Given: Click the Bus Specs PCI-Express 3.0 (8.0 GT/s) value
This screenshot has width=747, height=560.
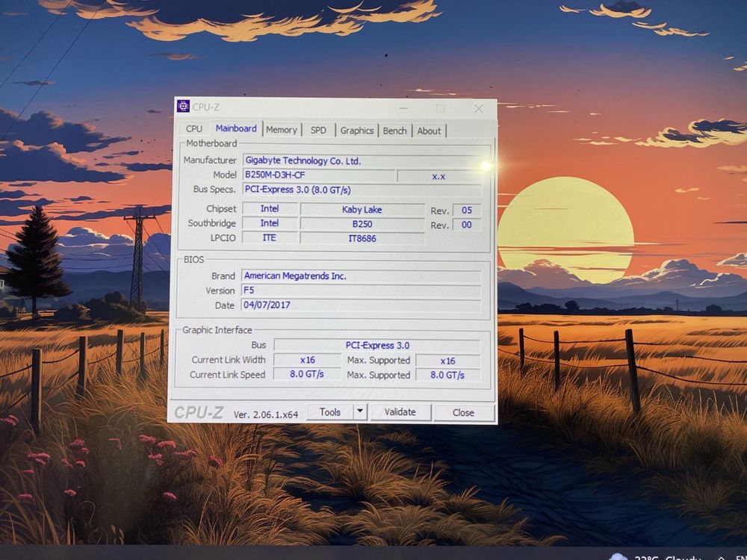Looking at the screenshot, I should click(362, 190).
